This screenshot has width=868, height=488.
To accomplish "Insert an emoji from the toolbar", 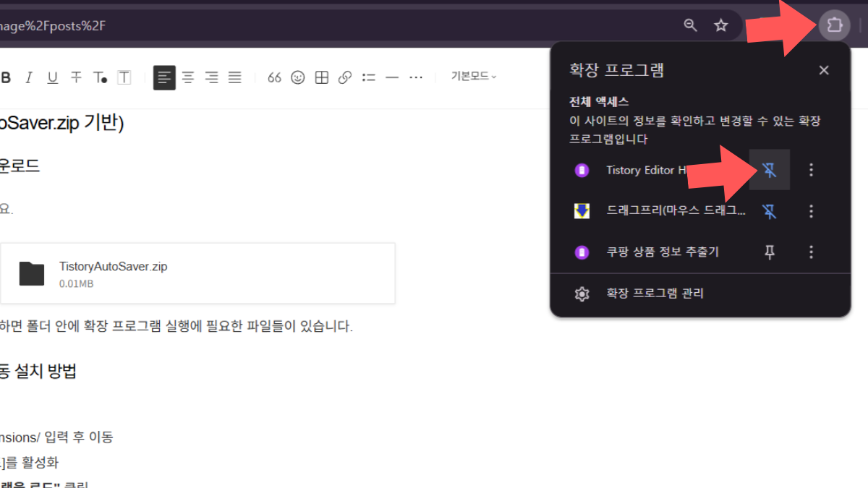I will 297,77.
